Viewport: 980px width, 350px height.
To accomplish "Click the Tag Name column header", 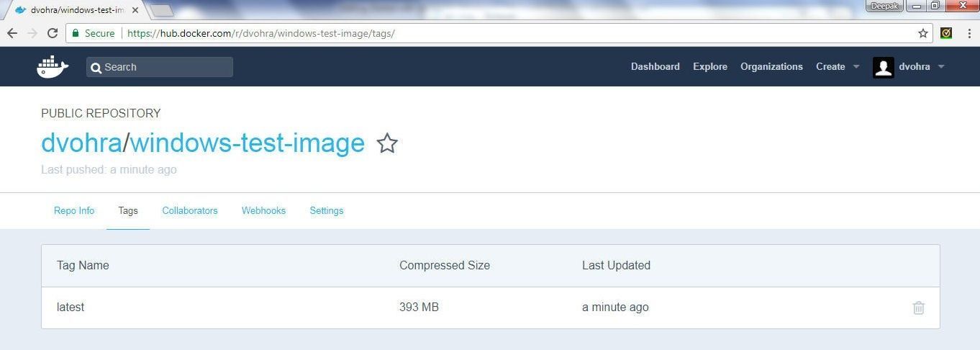I will click(83, 265).
